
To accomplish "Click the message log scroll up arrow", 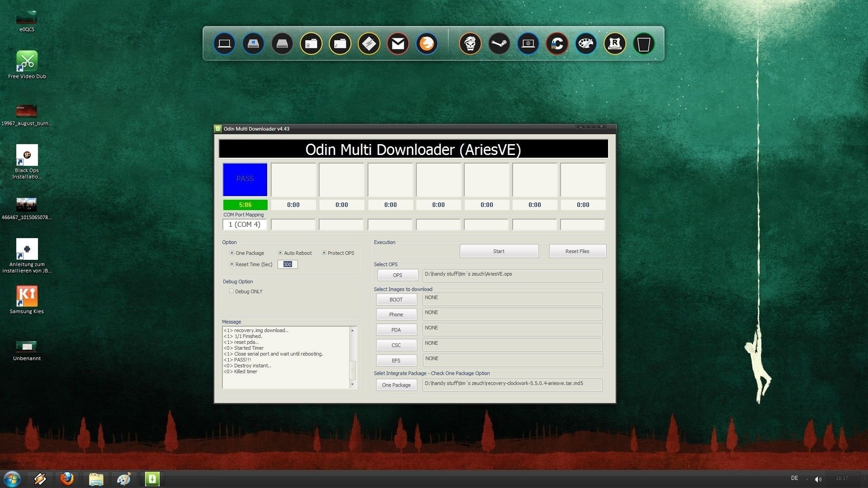I will [x=353, y=331].
